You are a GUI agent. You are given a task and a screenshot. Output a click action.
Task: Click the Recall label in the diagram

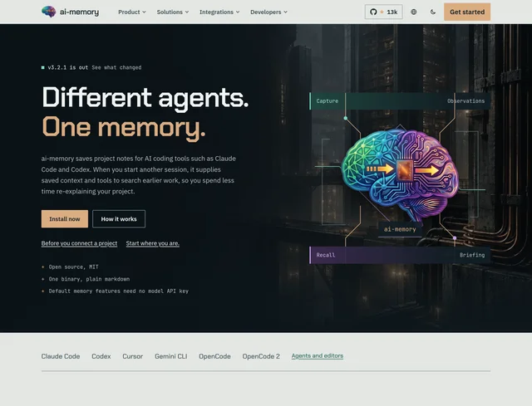click(326, 255)
